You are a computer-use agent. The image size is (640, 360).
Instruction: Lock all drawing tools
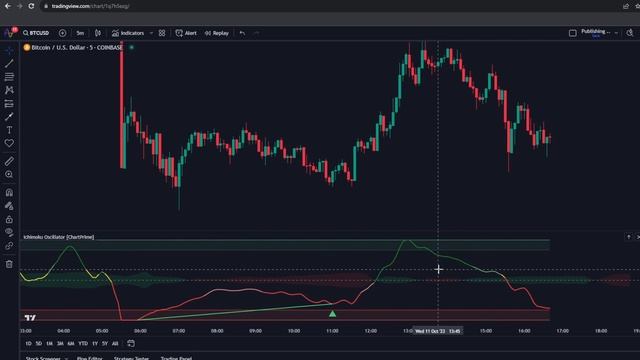pos(9,219)
